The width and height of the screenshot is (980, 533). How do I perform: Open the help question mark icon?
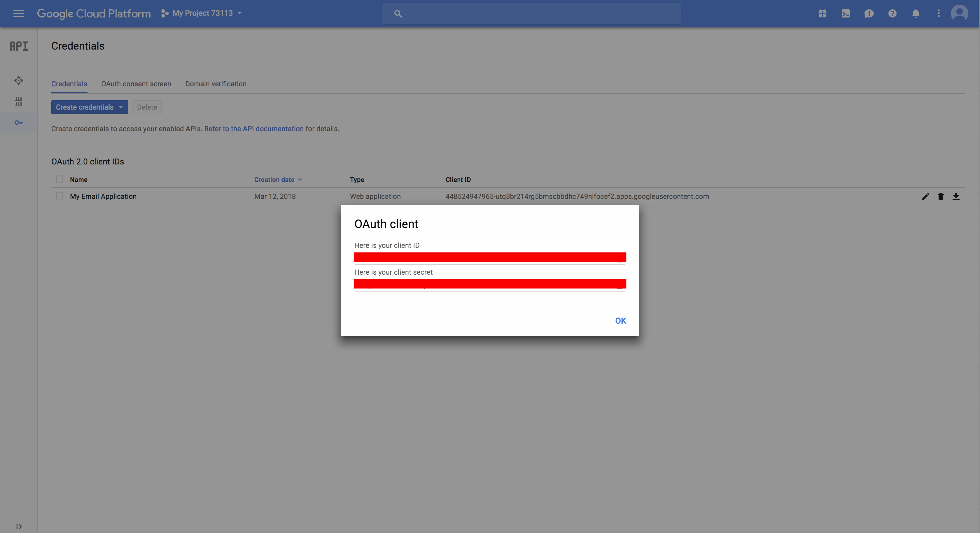(892, 13)
